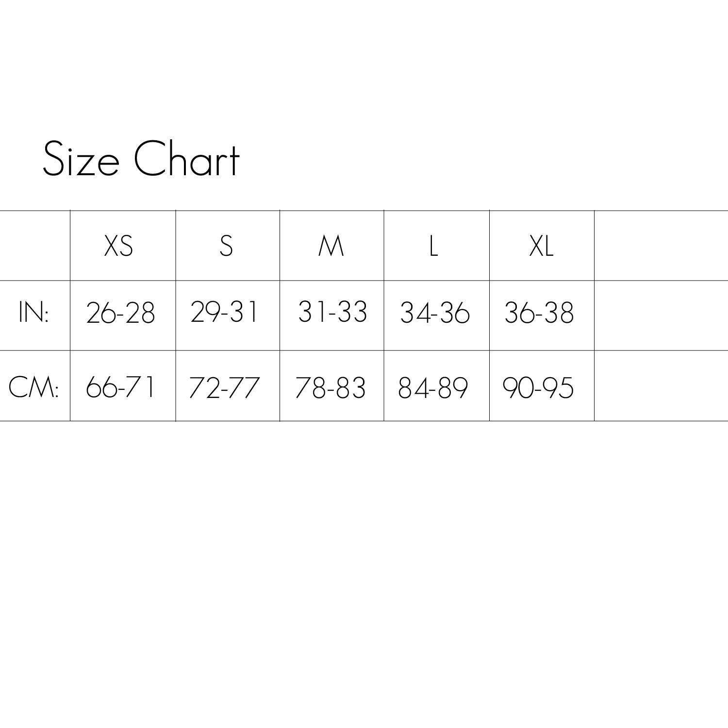Click the empty cell left of XS
The height and width of the screenshot is (728, 728).
click(x=34, y=246)
